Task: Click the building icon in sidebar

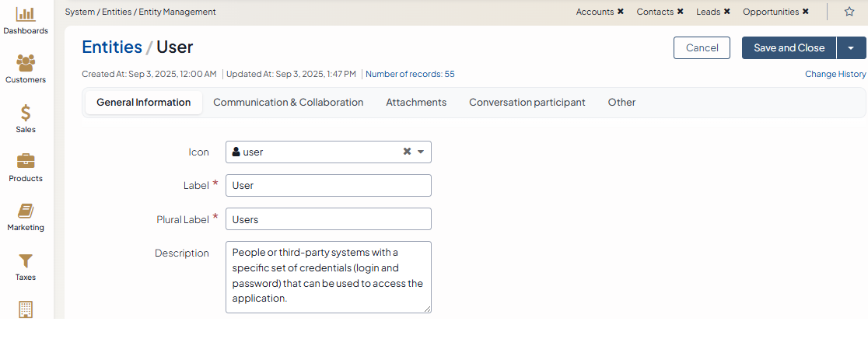Action: tap(26, 309)
